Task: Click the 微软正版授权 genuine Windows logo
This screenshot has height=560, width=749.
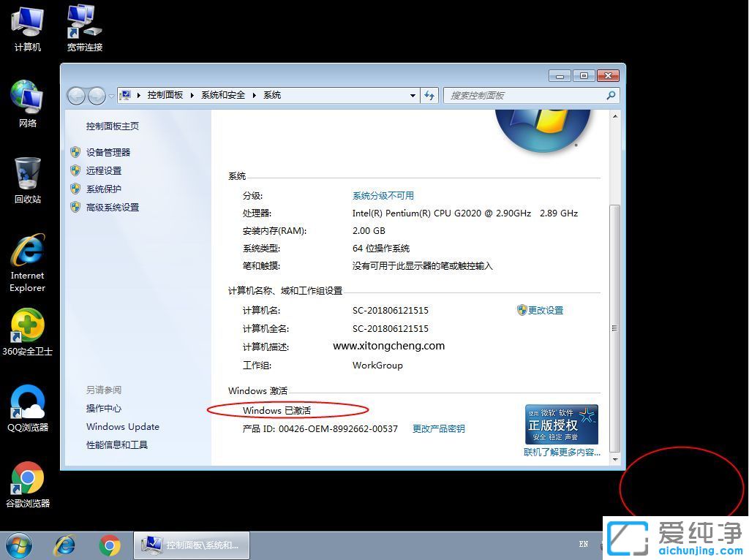Action: [x=562, y=423]
